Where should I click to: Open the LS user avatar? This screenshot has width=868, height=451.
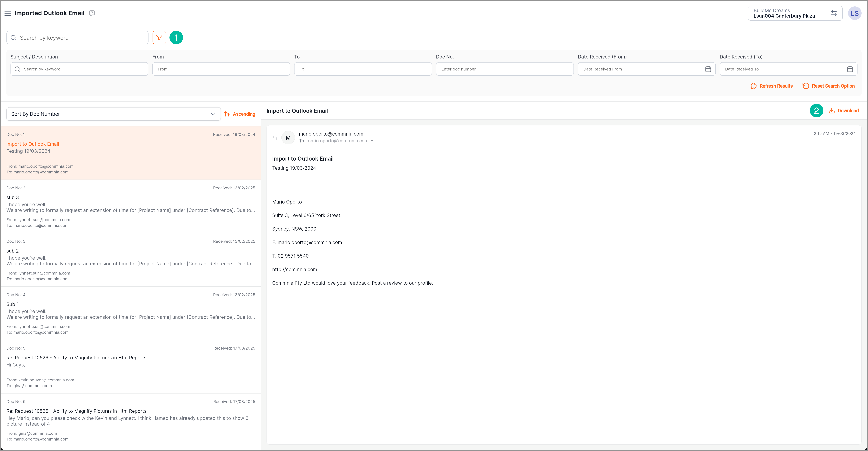click(x=854, y=14)
